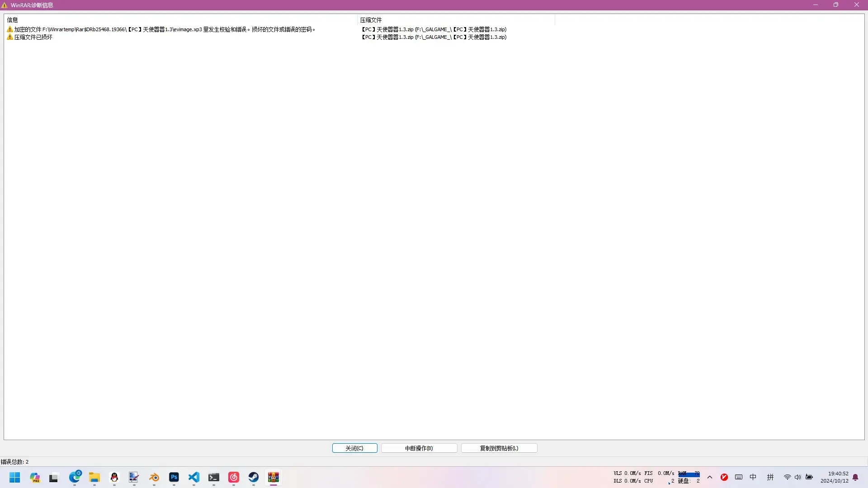The width and height of the screenshot is (868, 488).
Task: Click battery status tray icon
Action: (809, 477)
